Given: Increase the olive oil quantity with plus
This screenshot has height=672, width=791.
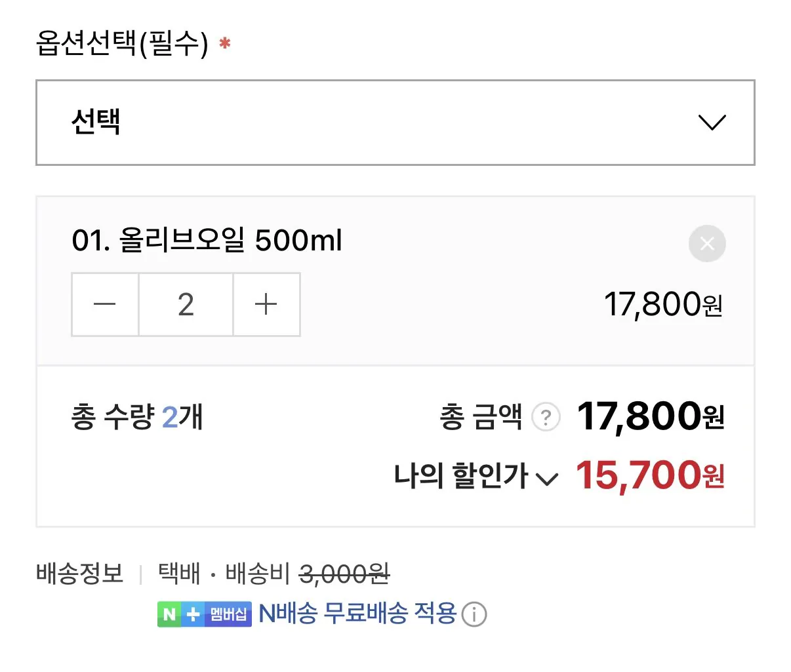Looking at the screenshot, I should [266, 304].
